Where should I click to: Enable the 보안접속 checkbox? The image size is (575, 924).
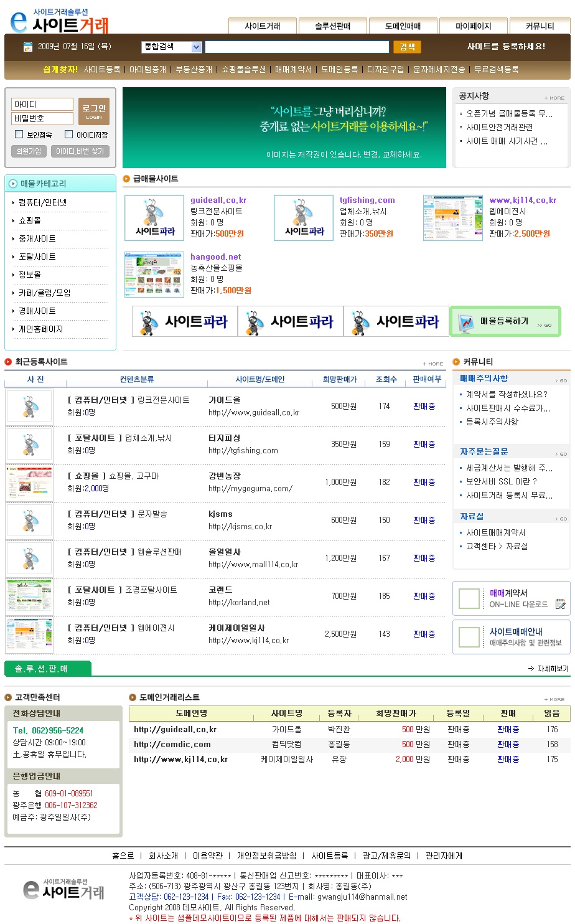click(19, 134)
